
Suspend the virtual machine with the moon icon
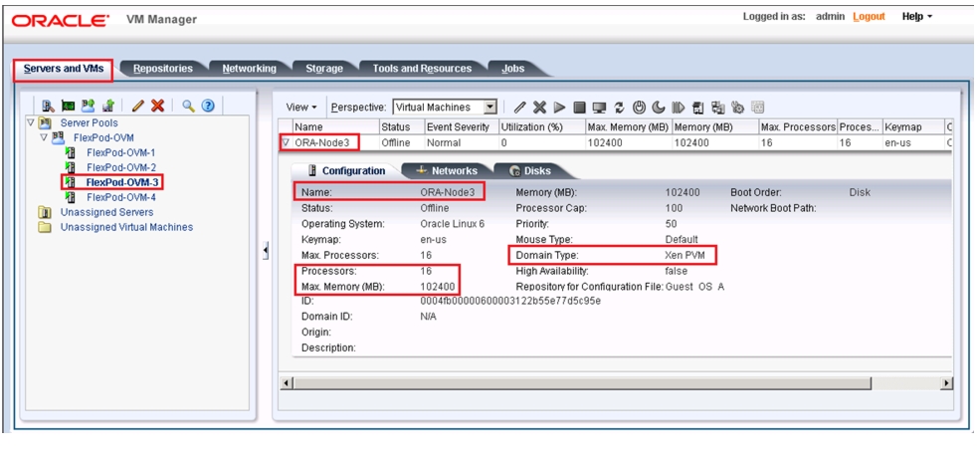click(658, 108)
